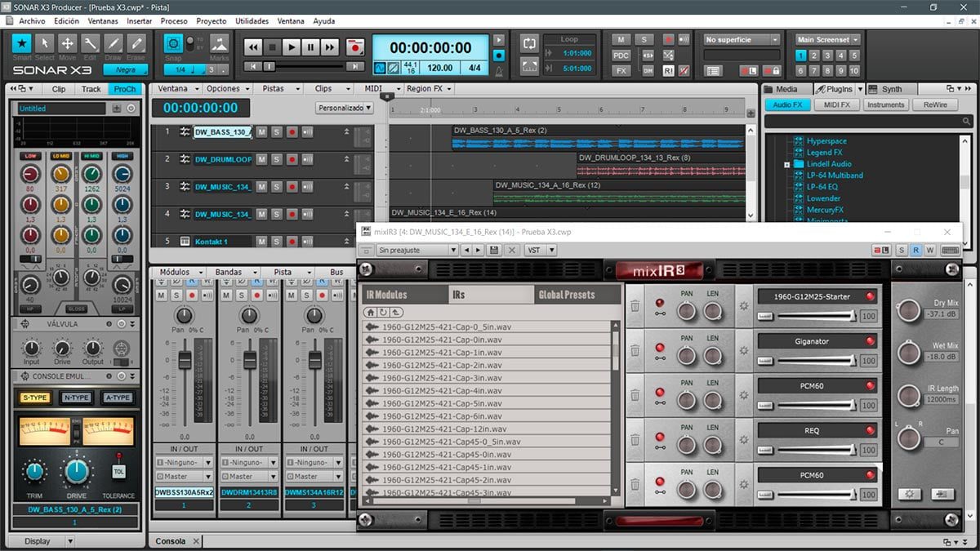Switch console emulator to N-TYPE
Image resolution: width=980 pixels, height=551 pixels.
click(75, 398)
